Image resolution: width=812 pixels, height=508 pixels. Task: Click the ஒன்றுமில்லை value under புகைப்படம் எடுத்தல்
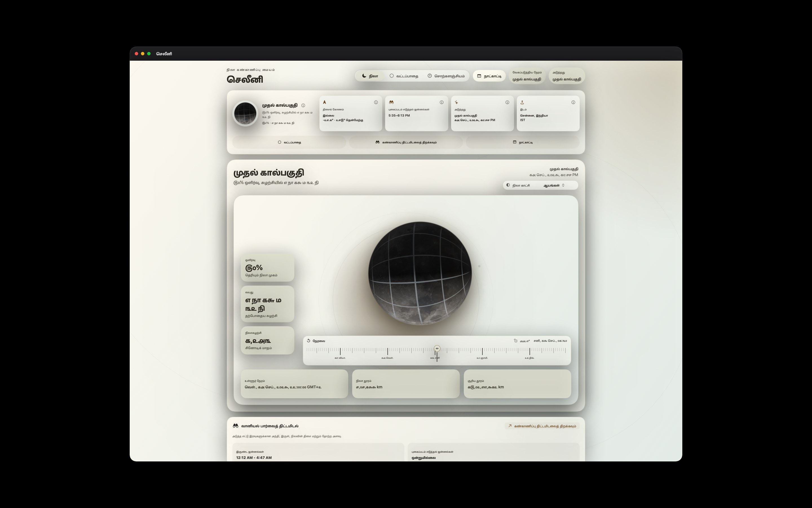point(423,457)
